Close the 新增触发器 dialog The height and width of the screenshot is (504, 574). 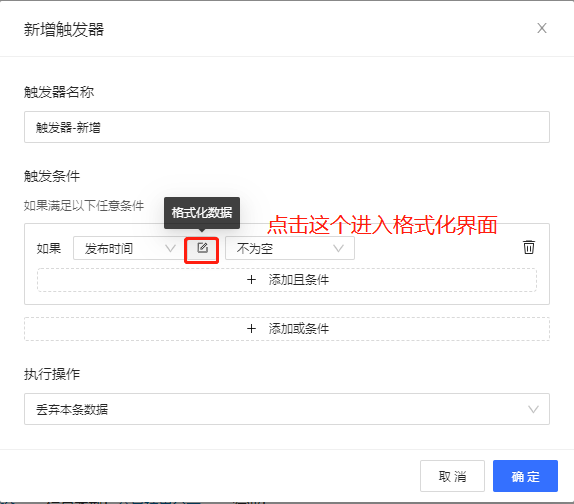pos(542,28)
